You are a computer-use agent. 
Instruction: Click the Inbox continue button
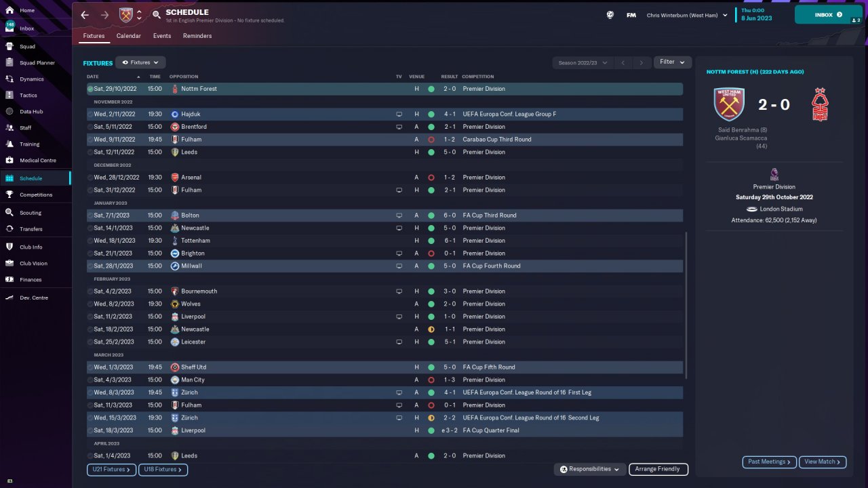coord(828,15)
